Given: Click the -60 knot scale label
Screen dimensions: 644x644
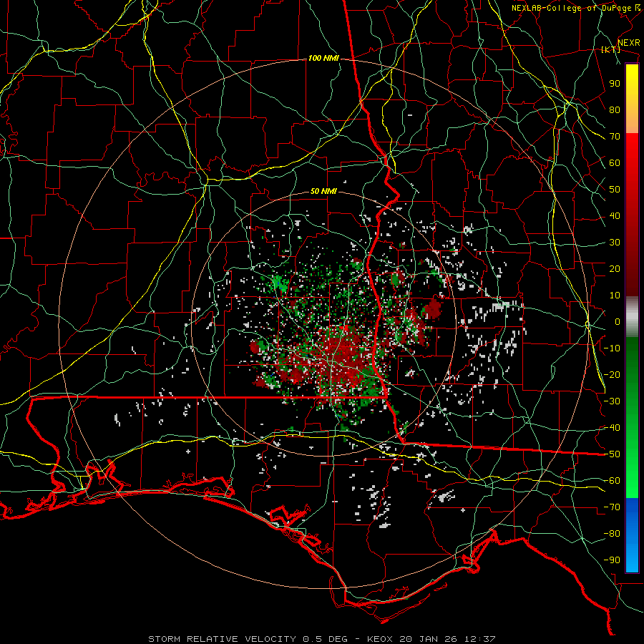Looking at the screenshot, I should [612, 481].
